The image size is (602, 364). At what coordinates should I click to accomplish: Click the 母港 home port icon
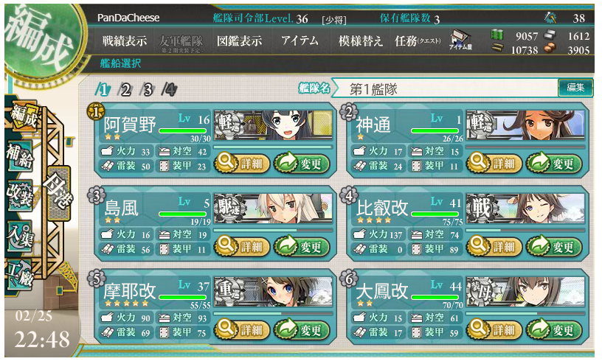pos(58,193)
